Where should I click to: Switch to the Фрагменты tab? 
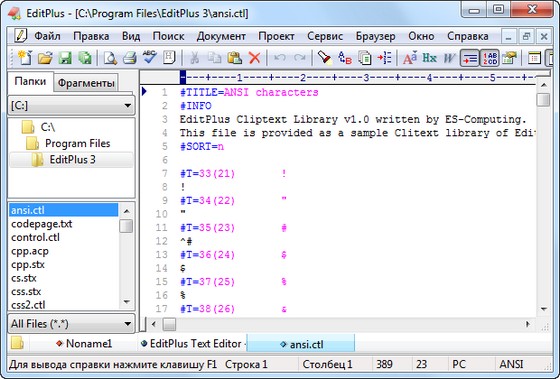pos(86,83)
